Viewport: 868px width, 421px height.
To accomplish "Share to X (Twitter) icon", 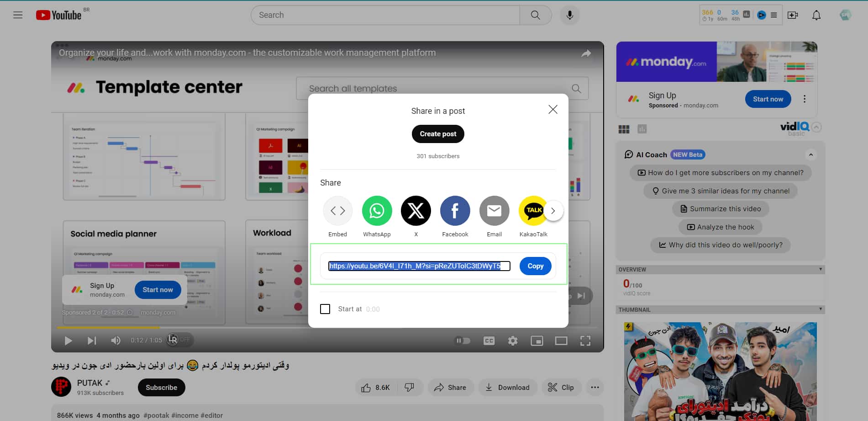I will (x=416, y=211).
